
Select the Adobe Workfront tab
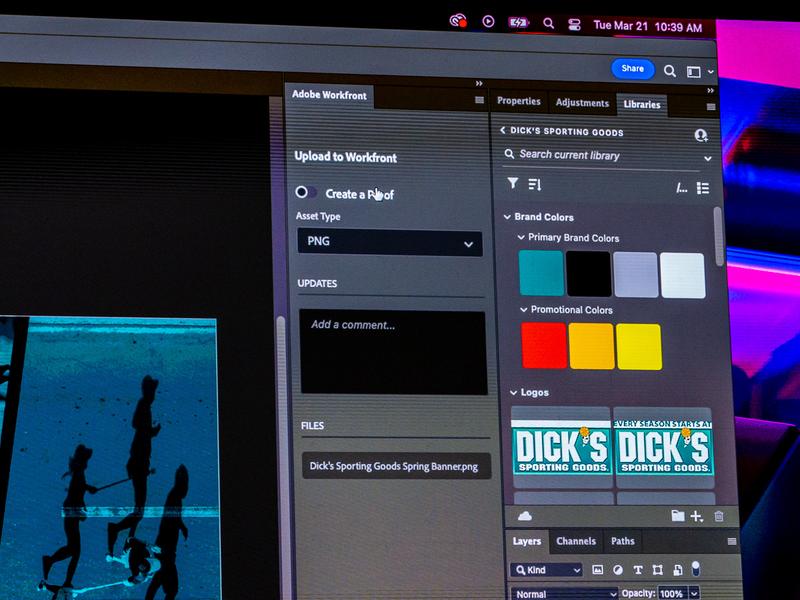[x=329, y=95]
